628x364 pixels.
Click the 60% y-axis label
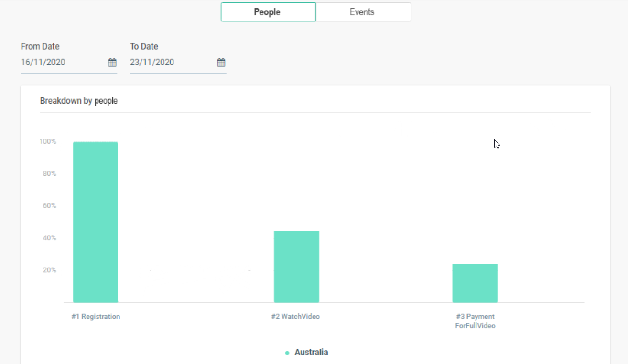tap(49, 206)
